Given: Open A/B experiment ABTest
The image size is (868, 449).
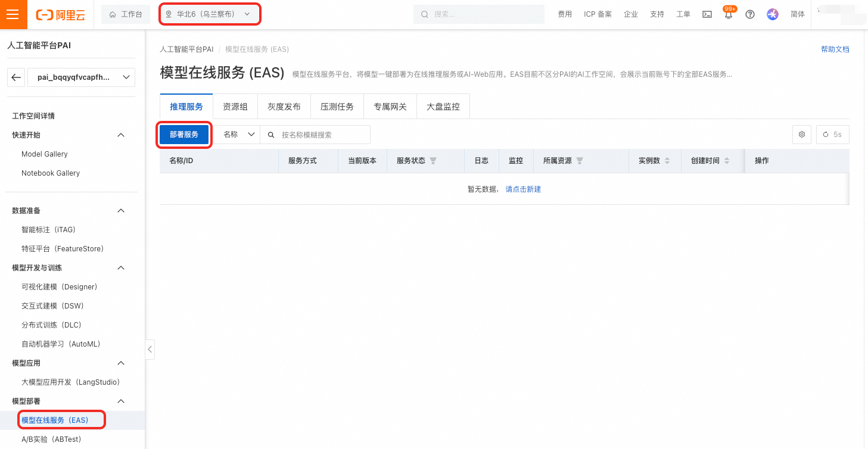Looking at the screenshot, I should (x=51, y=439).
